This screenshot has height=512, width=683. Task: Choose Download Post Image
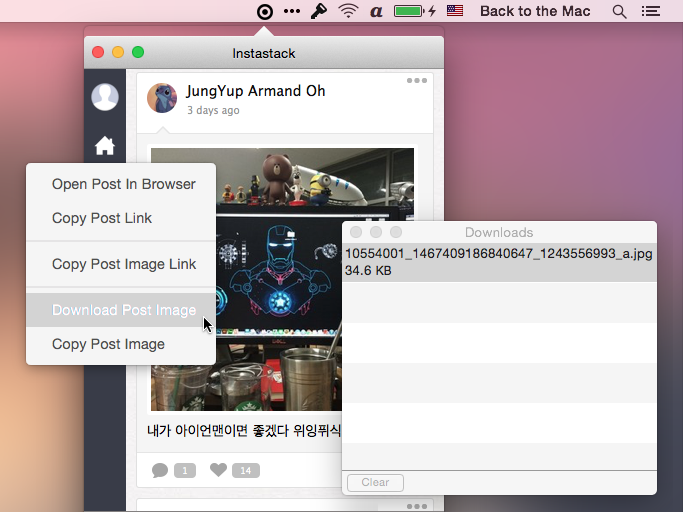point(121,310)
